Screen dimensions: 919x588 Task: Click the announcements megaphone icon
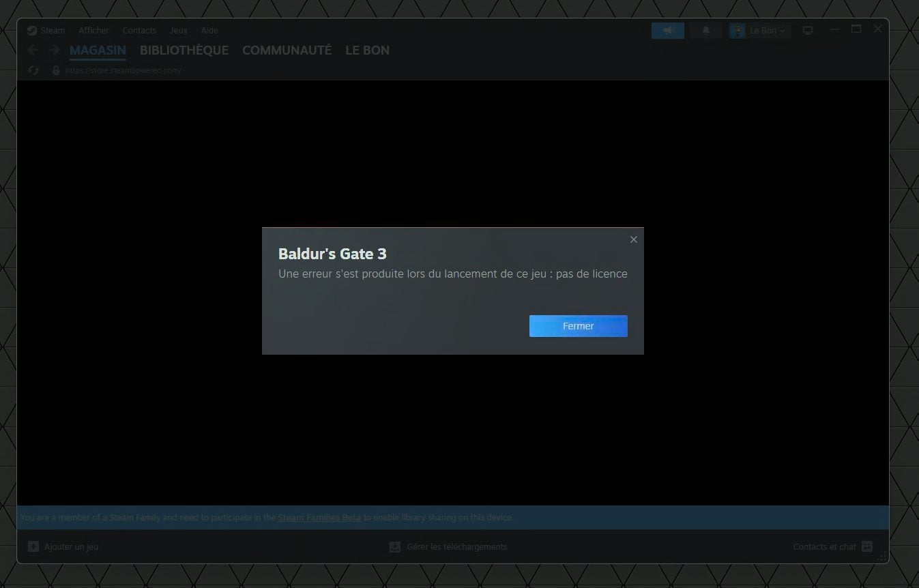(667, 31)
